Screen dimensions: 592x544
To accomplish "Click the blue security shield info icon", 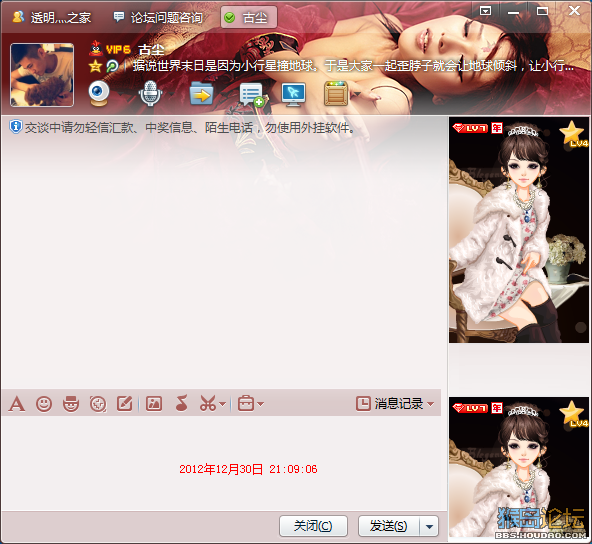I will tap(15, 127).
